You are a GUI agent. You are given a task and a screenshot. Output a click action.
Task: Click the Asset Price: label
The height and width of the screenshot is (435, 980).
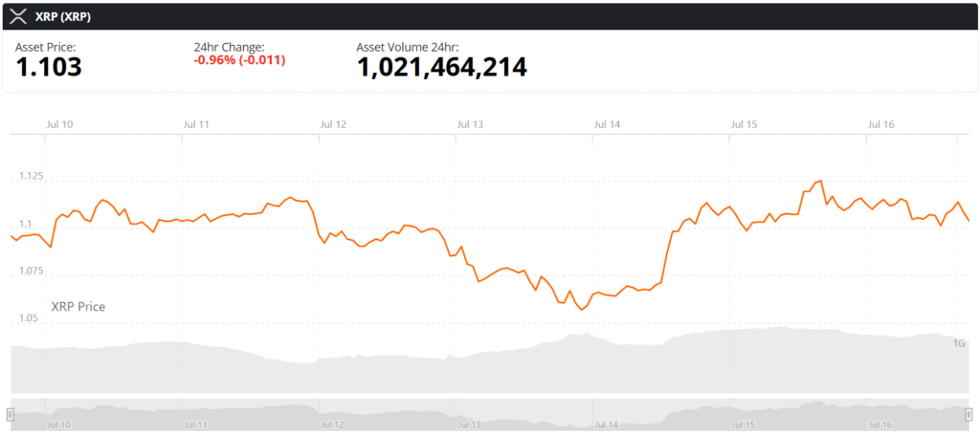pyautogui.click(x=46, y=47)
